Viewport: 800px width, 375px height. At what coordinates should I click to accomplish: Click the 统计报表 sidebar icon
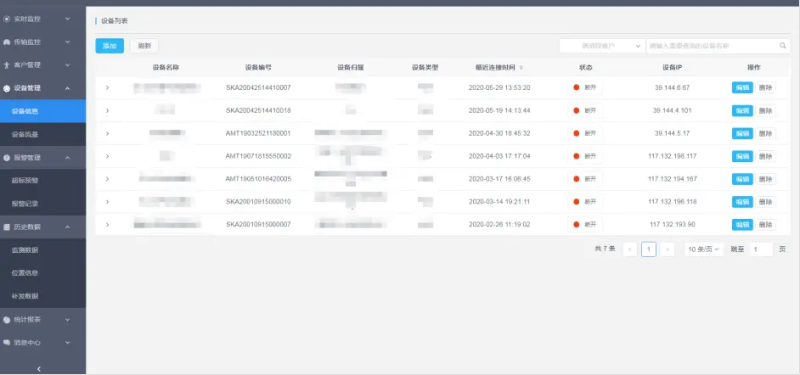tap(7, 320)
